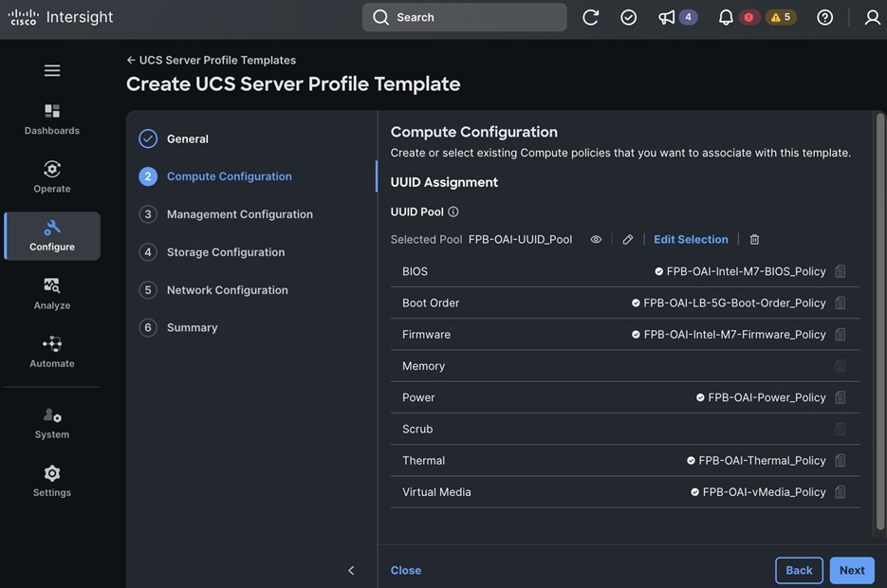Open the requests checkmark icon
The width and height of the screenshot is (887, 588).
[628, 17]
